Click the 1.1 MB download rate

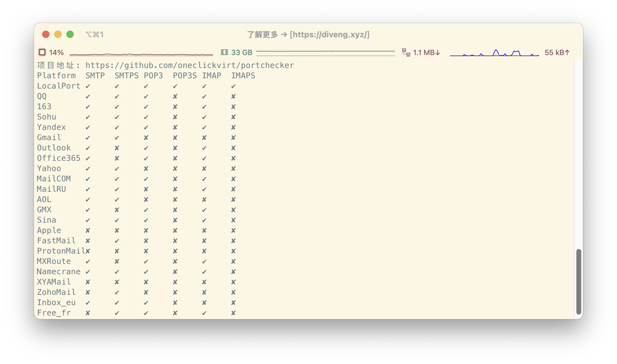click(x=427, y=52)
